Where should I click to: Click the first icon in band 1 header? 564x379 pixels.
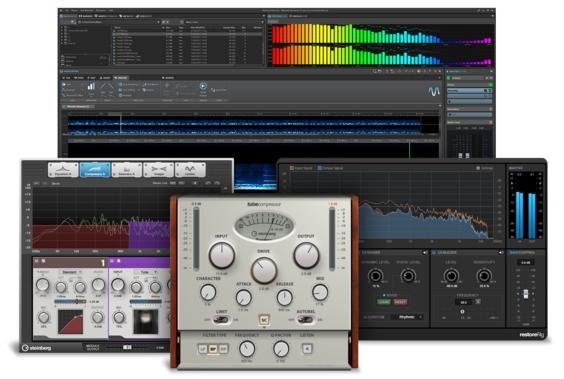[36, 261]
